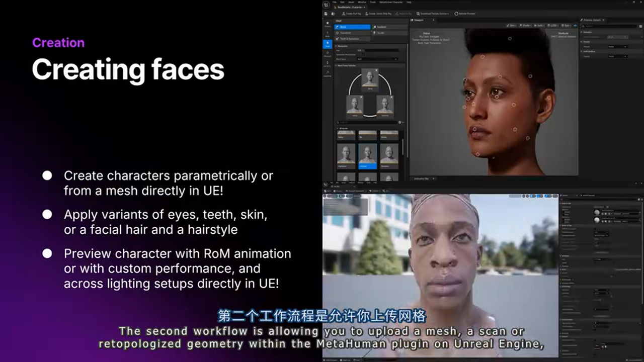Screen dimensions: 644x362
Task: Click the Unreal Engine logo icon
Action: [327, 5]
